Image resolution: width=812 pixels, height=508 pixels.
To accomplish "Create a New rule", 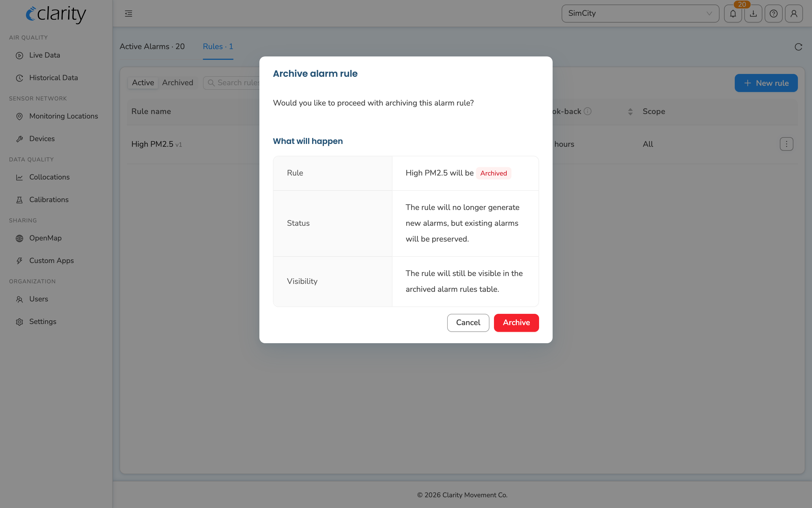I will pyautogui.click(x=766, y=83).
